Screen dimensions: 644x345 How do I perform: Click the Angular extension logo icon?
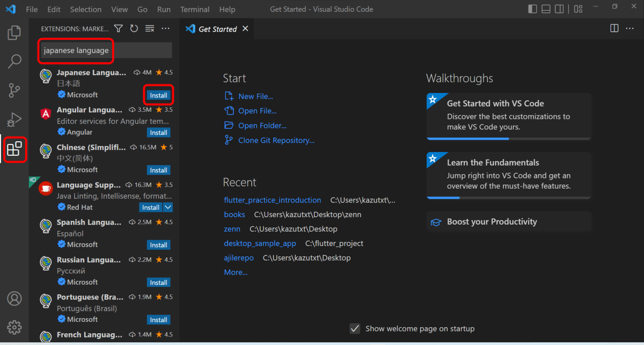[46, 114]
